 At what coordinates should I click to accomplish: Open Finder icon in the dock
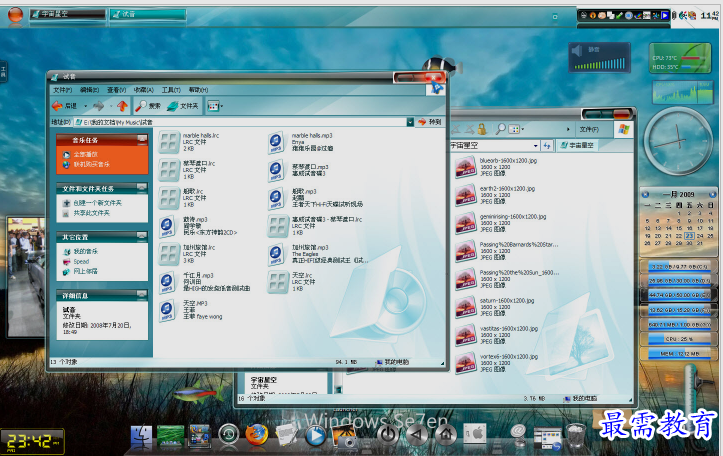pyautogui.click(x=142, y=436)
